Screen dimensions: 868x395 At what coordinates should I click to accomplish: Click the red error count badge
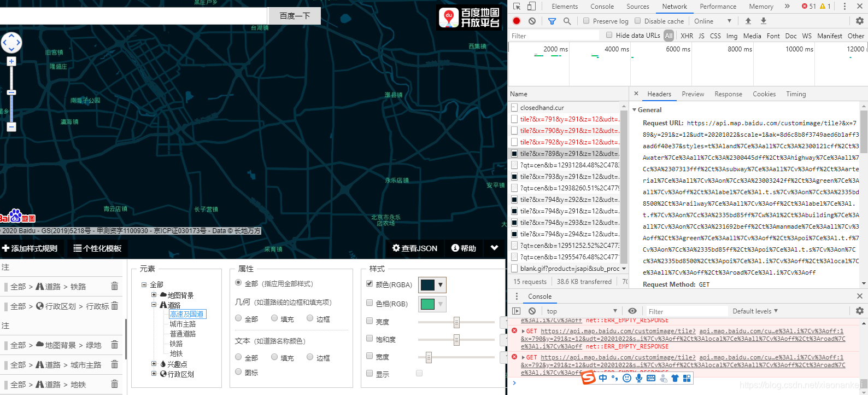[x=809, y=7]
